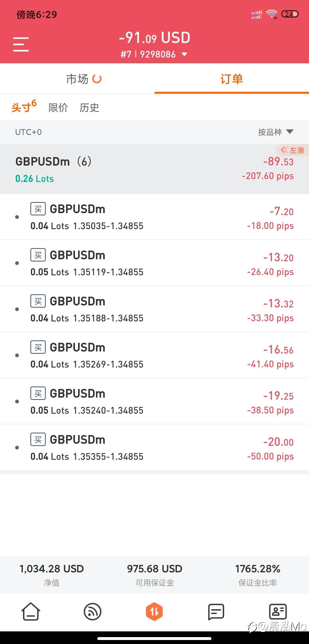Viewport: 309px width, 644px height.
Task: Open the feed signal icon
Action: (92, 612)
